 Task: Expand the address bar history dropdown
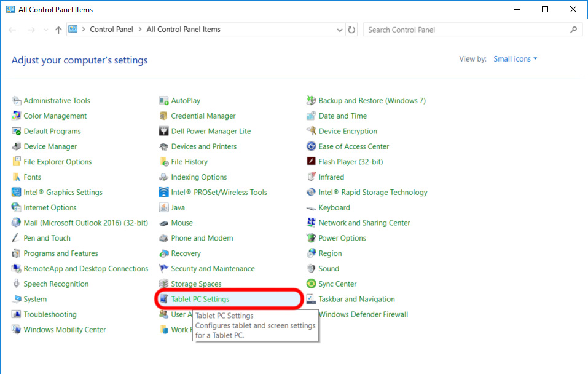pos(340,29)
